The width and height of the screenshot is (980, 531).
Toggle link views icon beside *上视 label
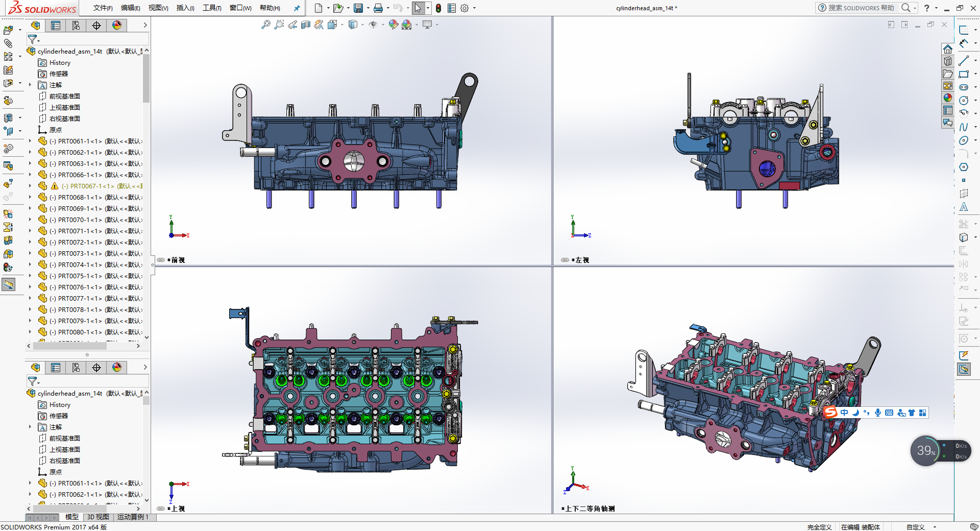click(x=161, y=509)
